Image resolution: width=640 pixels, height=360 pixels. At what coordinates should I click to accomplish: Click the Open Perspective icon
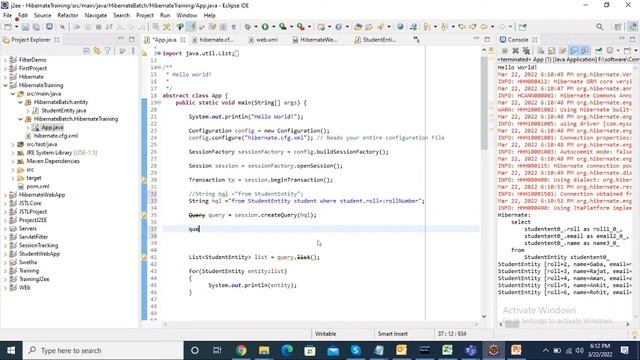point(618,27)
